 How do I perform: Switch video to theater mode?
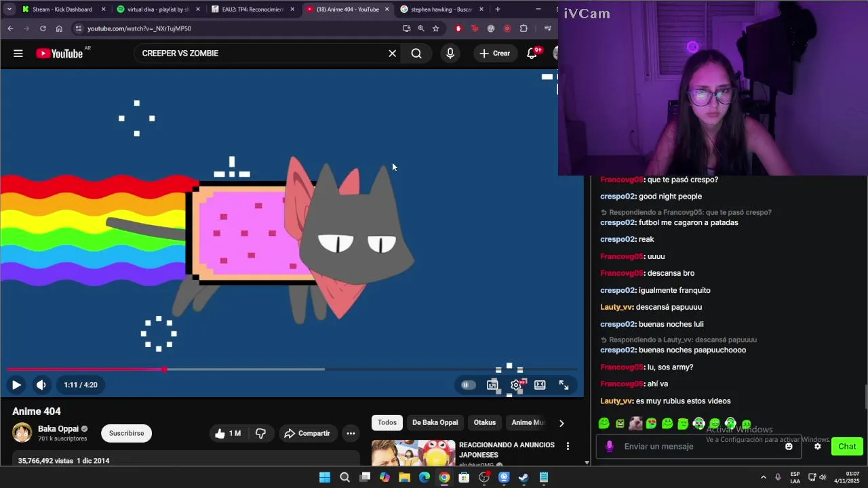coord(540,385)
